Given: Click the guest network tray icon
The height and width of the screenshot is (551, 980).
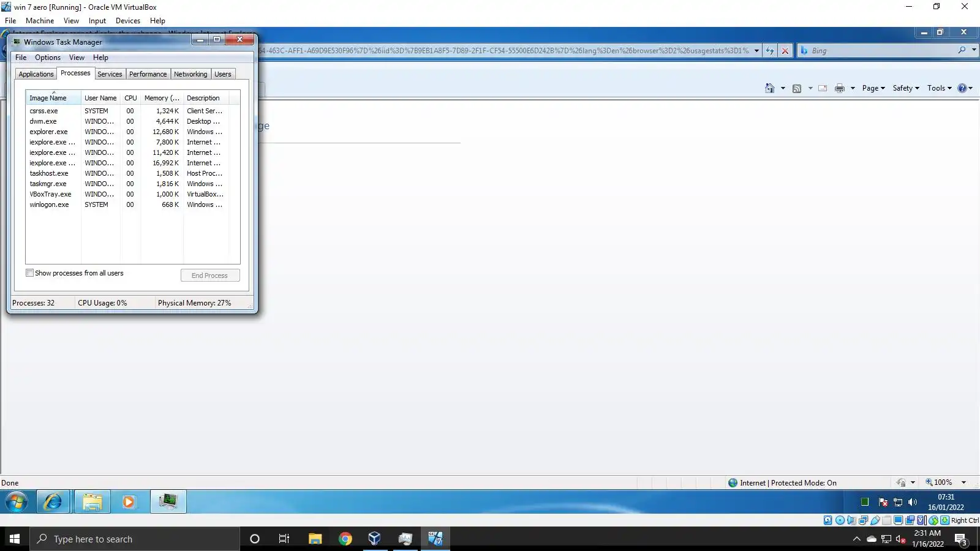Looking at the screenshot, I should pyautogui.click(x=898, y=502).
